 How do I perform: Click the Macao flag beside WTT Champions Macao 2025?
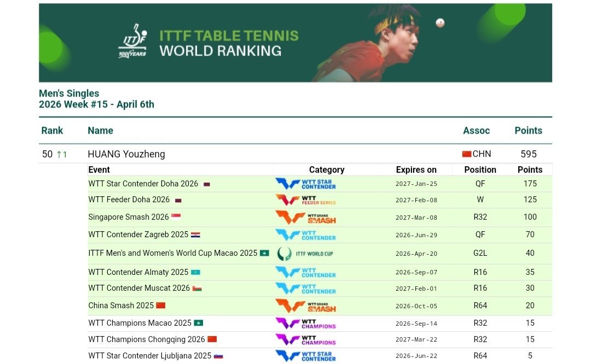tap(198, 323)
